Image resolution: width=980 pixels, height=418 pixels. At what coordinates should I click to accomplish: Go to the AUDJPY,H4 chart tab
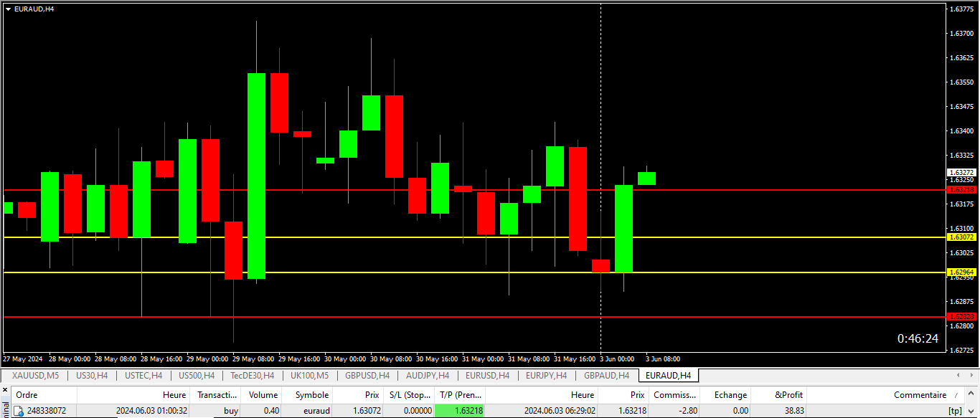pos(428,375)
